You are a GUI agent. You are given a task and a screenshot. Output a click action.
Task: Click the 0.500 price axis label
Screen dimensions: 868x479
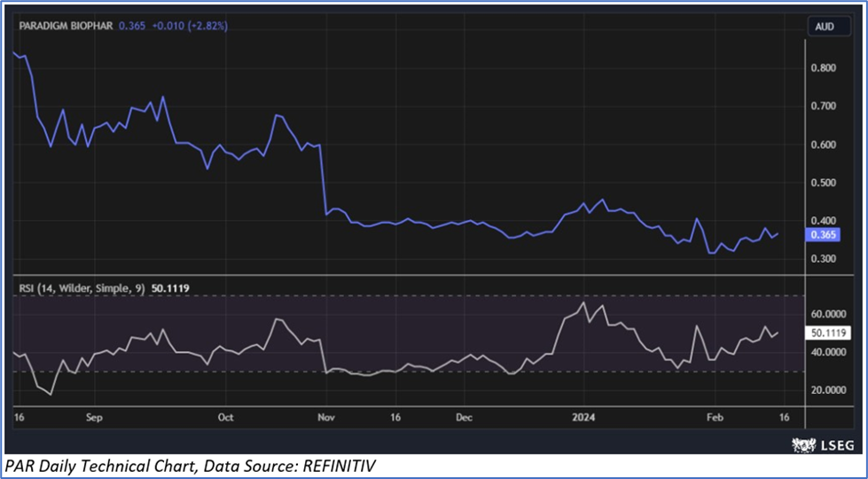click(824, 183)
